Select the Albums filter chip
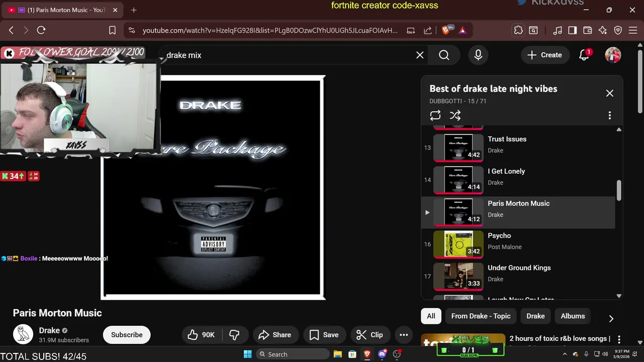This screenshot has height=362, width=644. [573, 316]
